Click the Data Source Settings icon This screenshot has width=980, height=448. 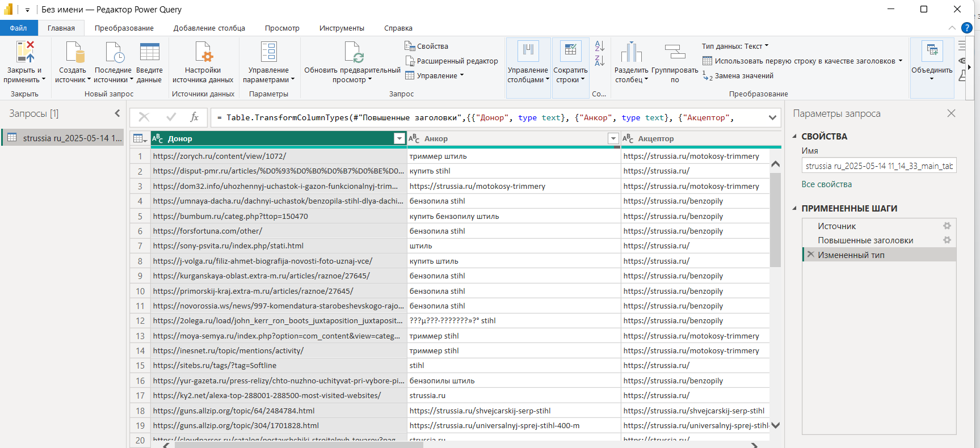(x=203, y=52)
